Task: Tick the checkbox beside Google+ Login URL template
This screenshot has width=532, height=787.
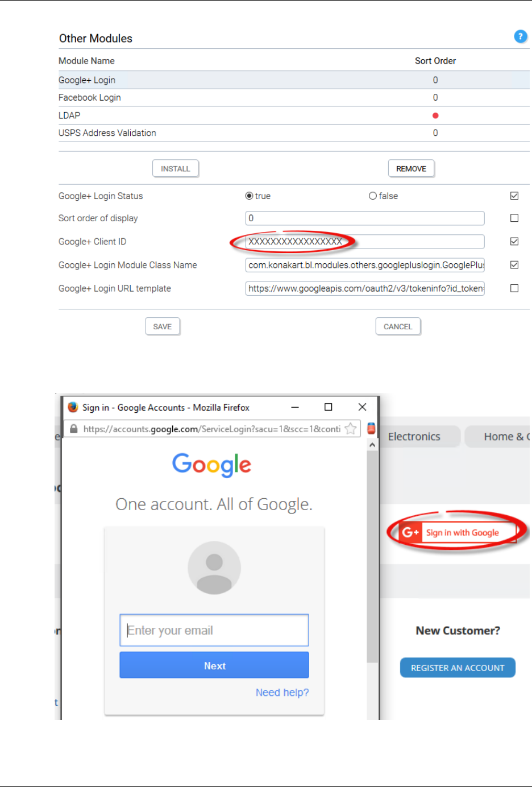Action: pos(514,288)
